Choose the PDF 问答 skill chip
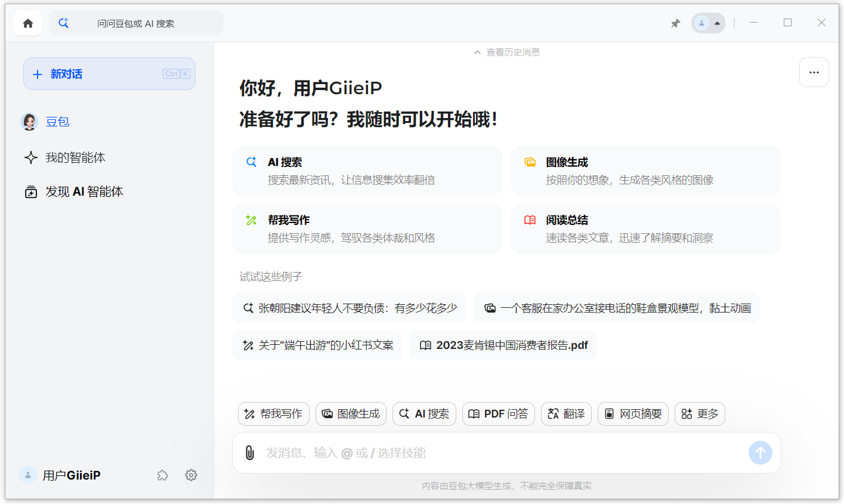844x504 pixels. coord(499,414)
